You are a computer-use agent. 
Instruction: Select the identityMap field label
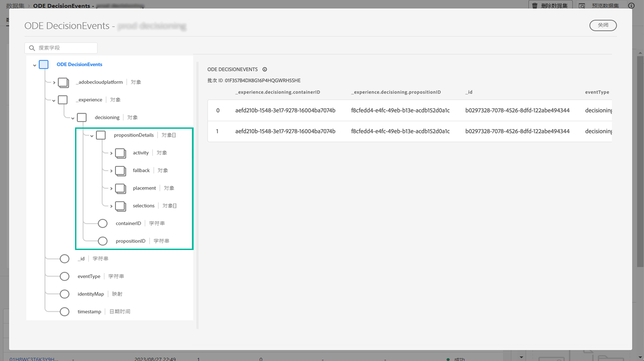pyautogui.click(x=91, y=294)
